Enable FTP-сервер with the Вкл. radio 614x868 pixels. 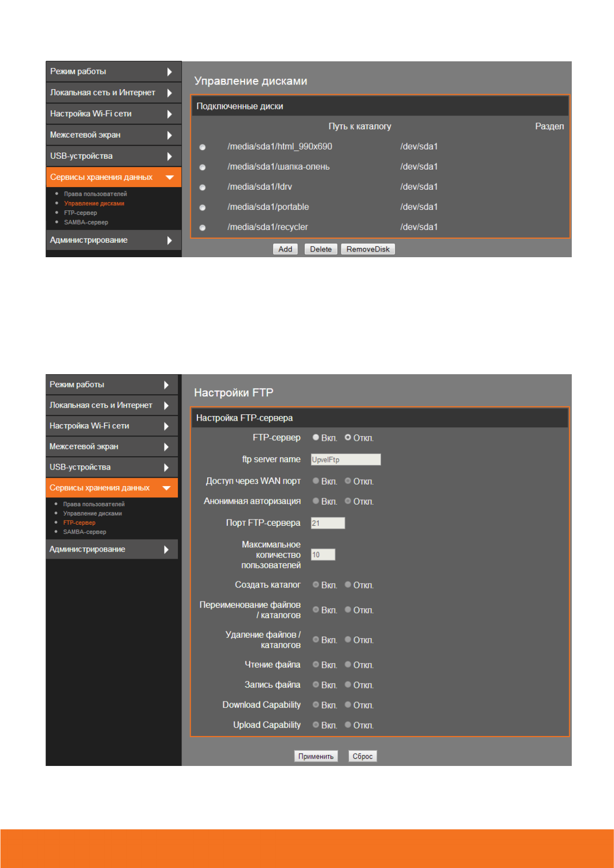click(316, 438)
